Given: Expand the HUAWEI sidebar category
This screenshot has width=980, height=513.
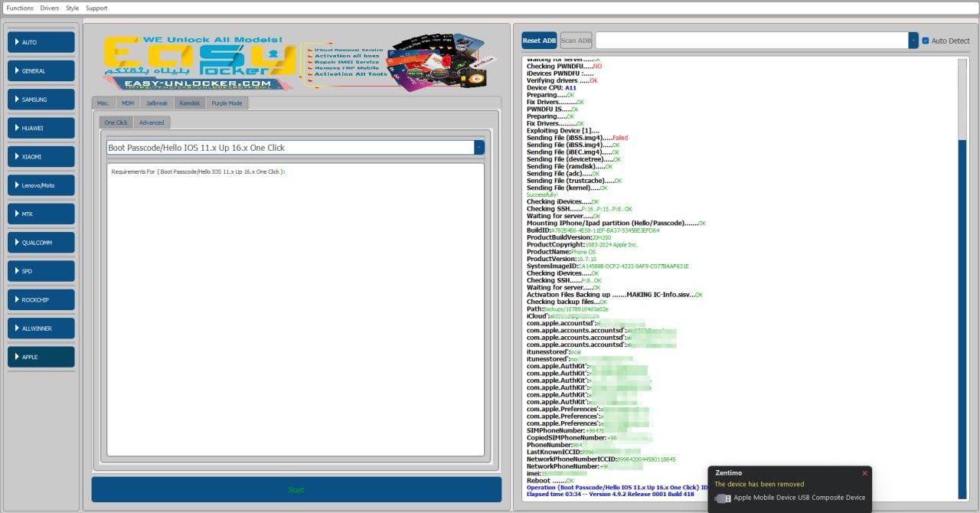Looking at the screenshot, I should click(x=41, y=128).
